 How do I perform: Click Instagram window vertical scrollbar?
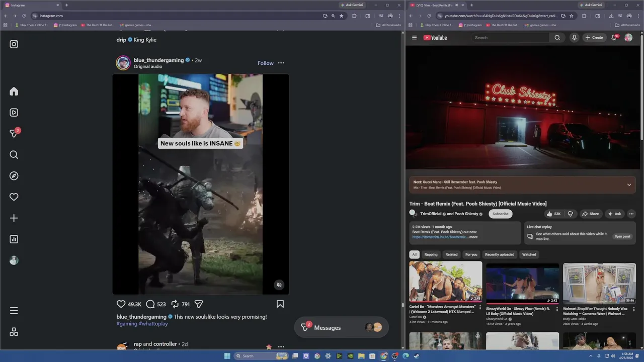click(x=402, y=305)
